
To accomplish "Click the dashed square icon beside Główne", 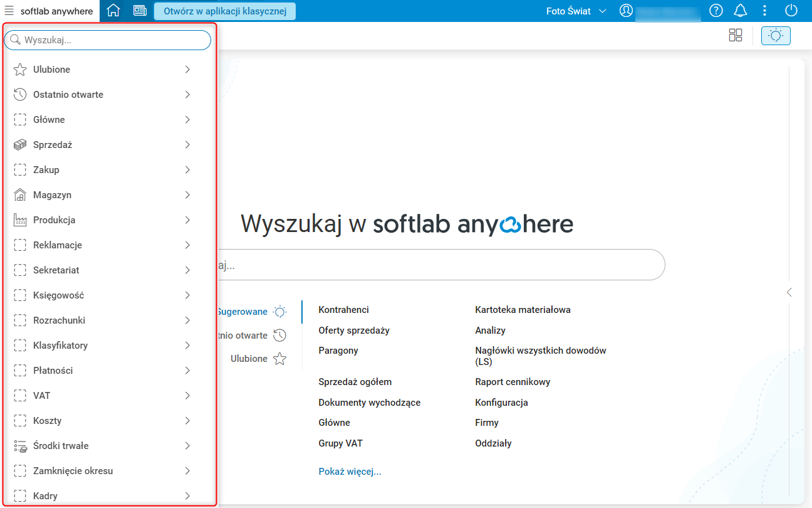I will (20, 120).
